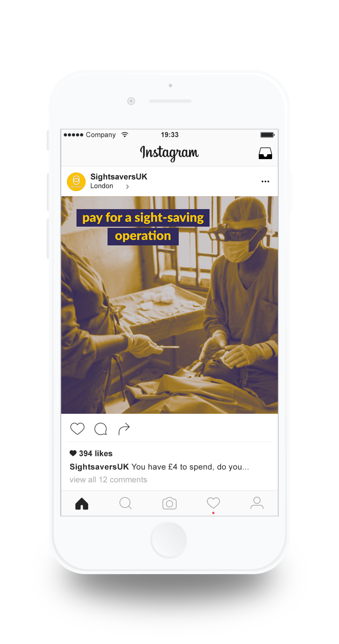Tap the London location label

(102, 186)
